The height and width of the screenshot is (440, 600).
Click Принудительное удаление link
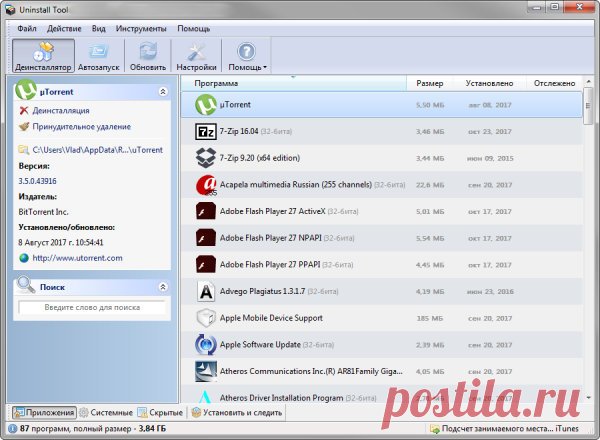pos(82,127)
